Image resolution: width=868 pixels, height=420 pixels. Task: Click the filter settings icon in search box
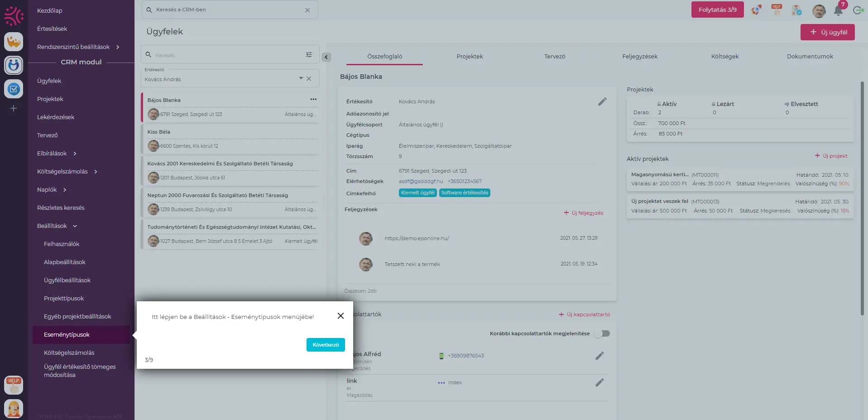click(x=309, y=55)
